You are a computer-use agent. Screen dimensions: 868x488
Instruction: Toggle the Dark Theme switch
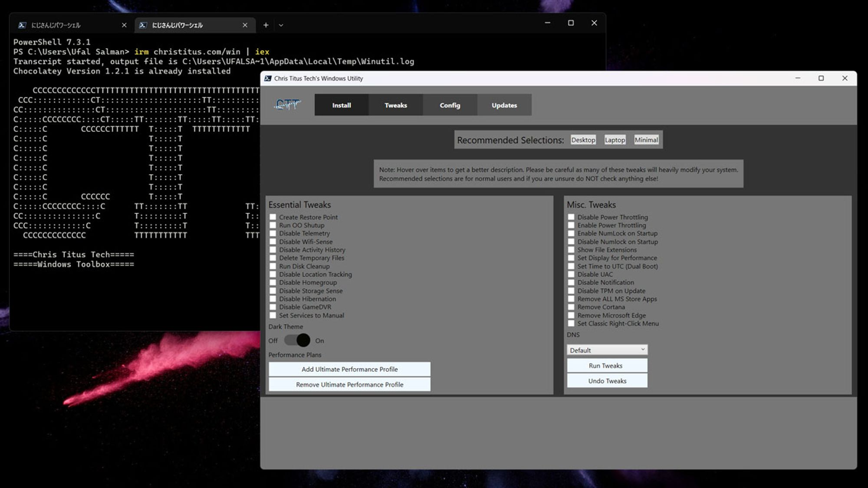(x=297, y=341)
